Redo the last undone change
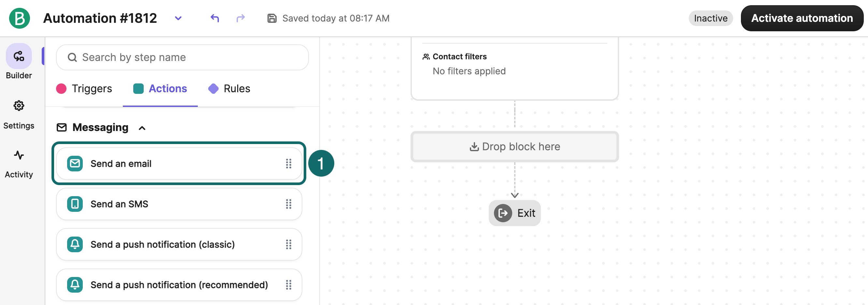Screen dimensions: 868x305 pos(240,18)
